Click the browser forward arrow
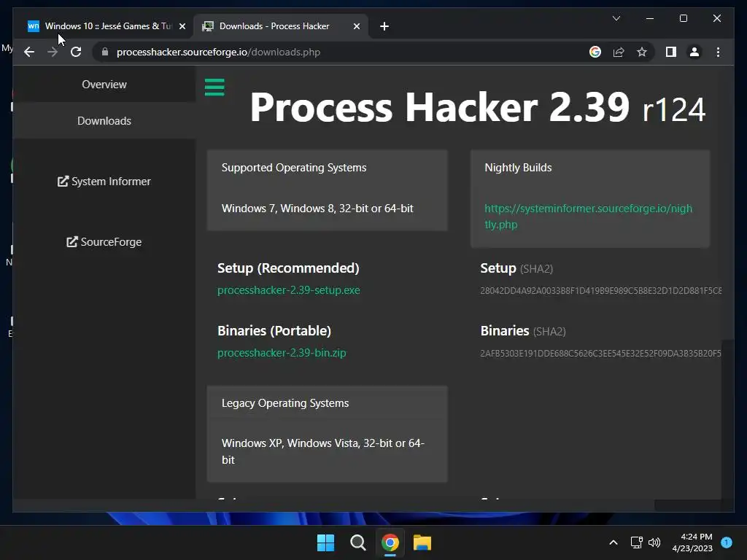The width and height of the screenshot is (747, 560). [53, 52]
